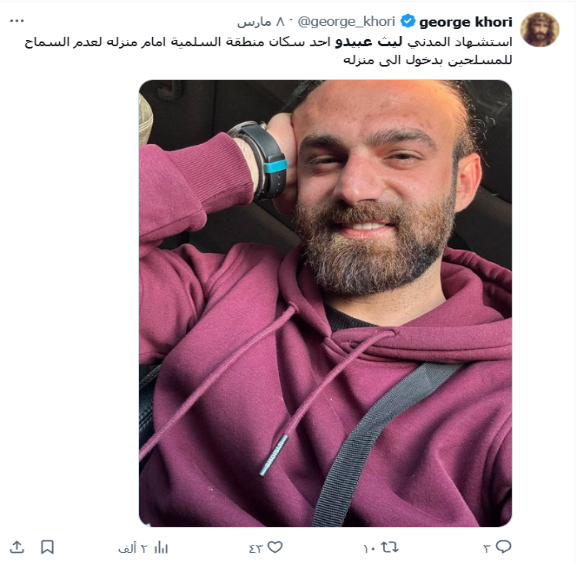Image resolution: width=577 pixels, height=563 pixels.
Task: Open george khori's profile avatar picture
Action: tap(539, 29)
